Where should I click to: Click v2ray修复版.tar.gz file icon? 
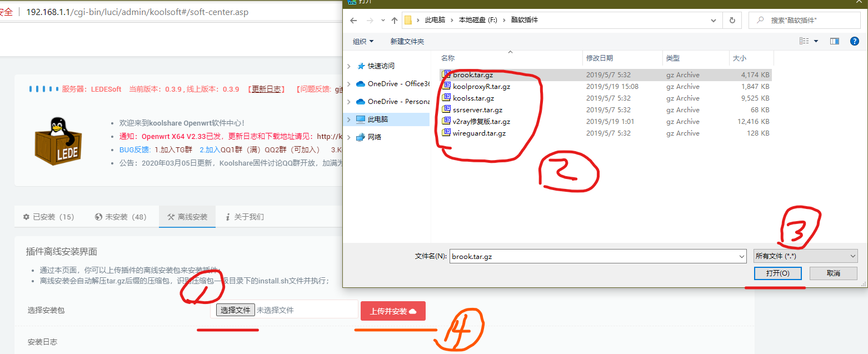tap(447, 121)
